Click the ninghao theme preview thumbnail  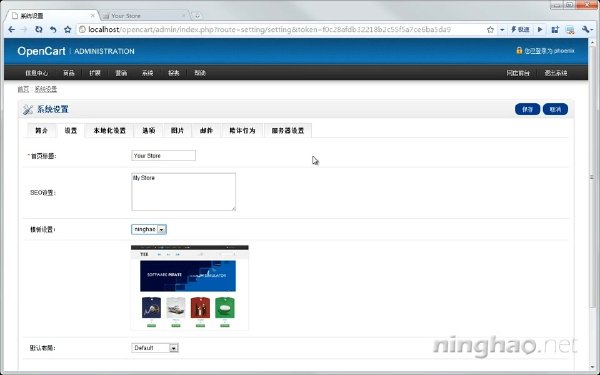point(190,287)
